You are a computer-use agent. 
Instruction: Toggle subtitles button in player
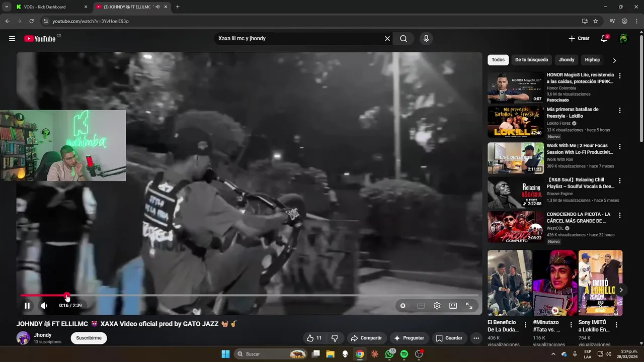point(421,306)
